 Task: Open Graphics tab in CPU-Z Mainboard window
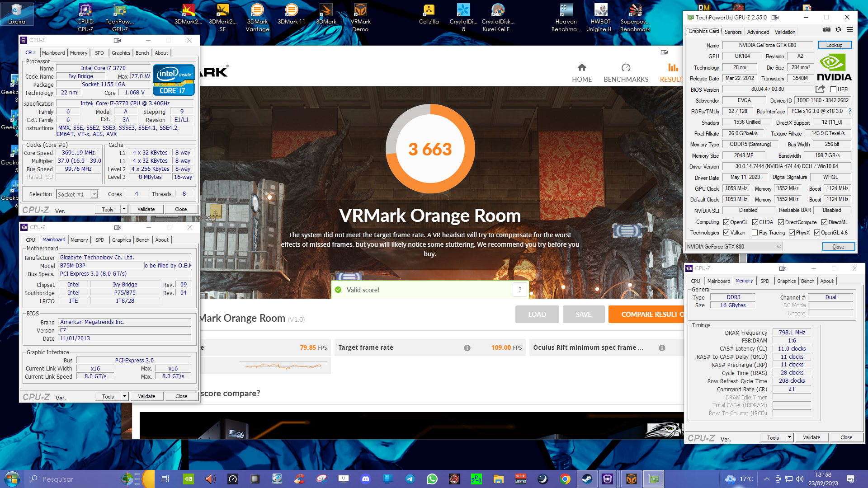click(x=121, y=240)
